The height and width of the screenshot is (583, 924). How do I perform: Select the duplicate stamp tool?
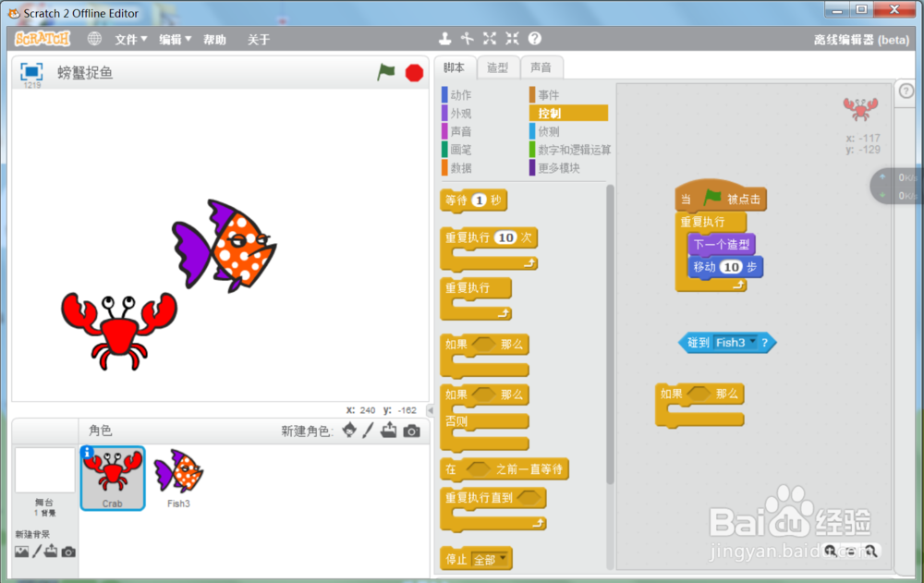pyautogui.click(x=445, y=39)
